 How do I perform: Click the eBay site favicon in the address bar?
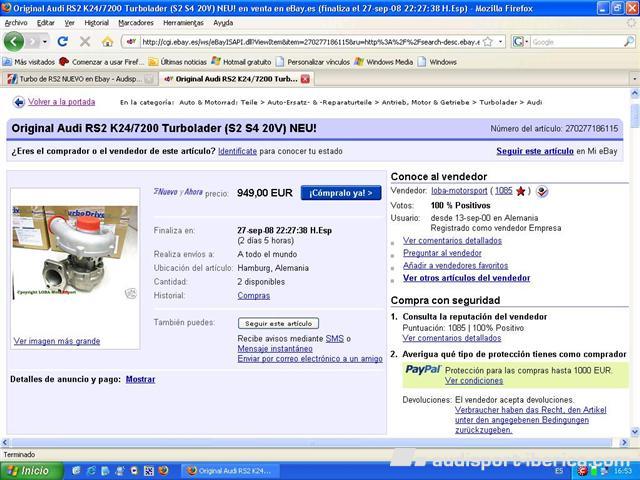[x=131, y=42]
